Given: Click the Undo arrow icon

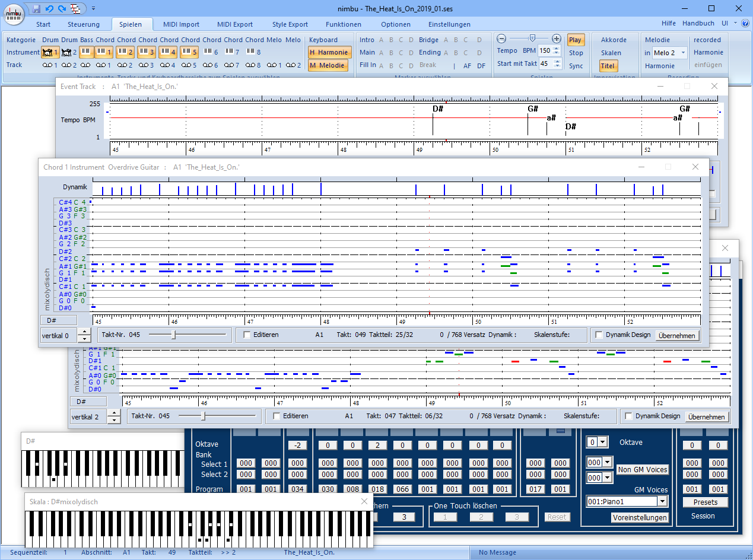Looking at the screenshot, I should point(49,8).
